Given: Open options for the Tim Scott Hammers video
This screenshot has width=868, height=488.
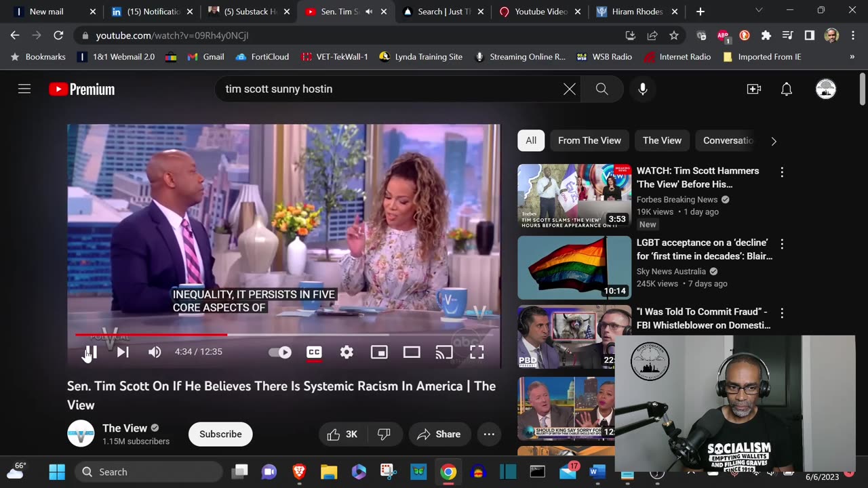Looking at the screenshot, I should [x=782, y=172].
